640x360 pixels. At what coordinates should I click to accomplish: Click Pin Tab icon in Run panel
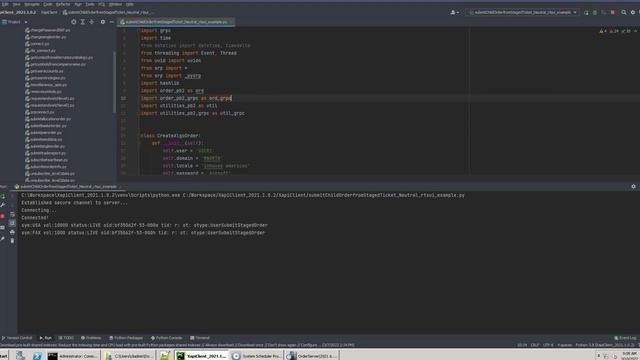coord(3,239)
